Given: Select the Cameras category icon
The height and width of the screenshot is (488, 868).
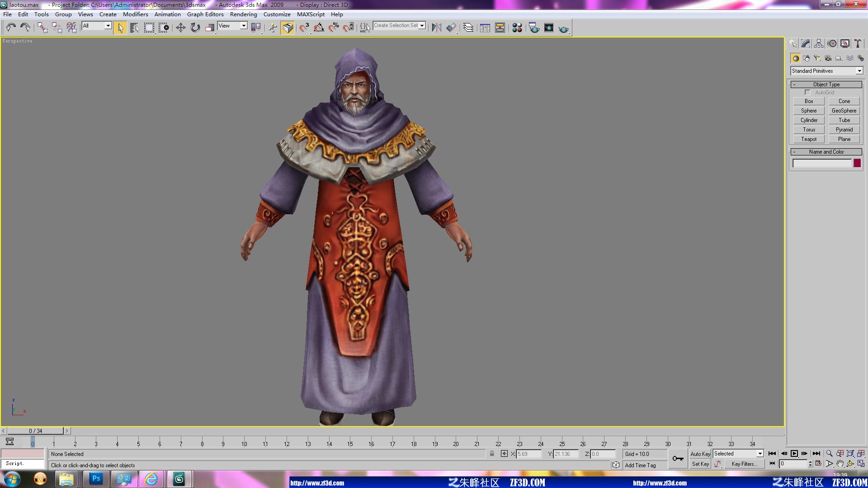Looking at the screenshot, I should coord(828,58).
